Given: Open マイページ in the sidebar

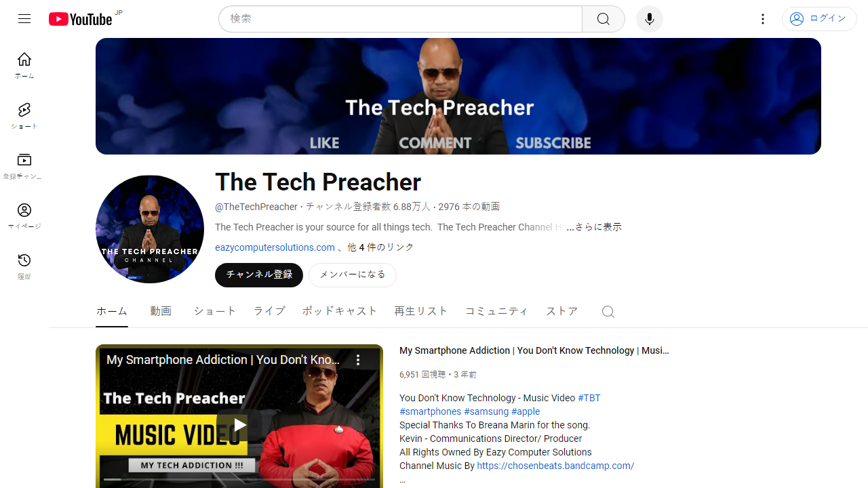Looking at the screenshot, I should click(x=24, y=216).
